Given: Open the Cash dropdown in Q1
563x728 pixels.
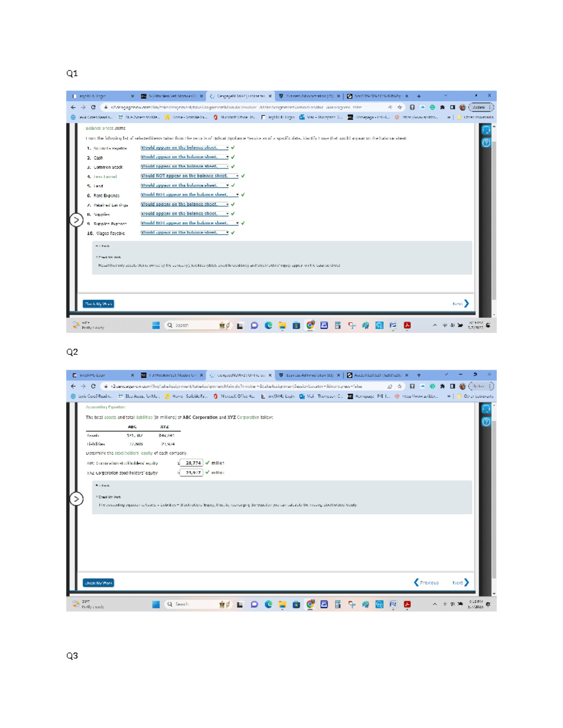Looking at the screenshot, I should [x=184, y=157].
